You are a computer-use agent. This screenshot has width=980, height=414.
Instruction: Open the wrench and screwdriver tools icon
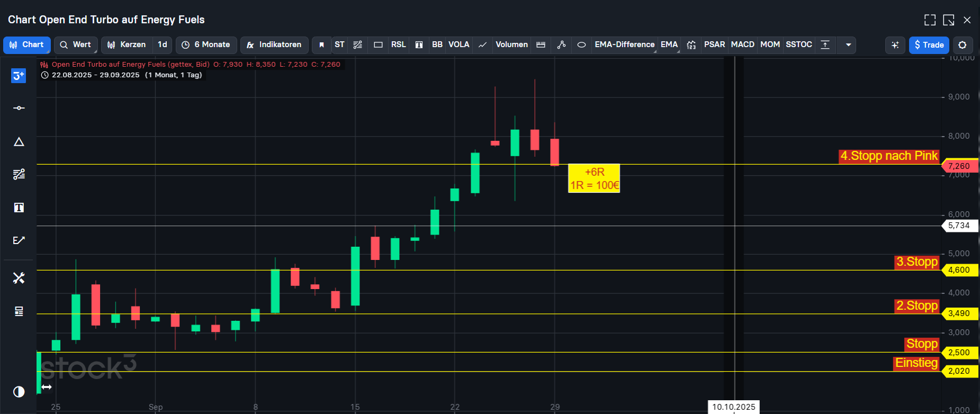pos(19,278)
